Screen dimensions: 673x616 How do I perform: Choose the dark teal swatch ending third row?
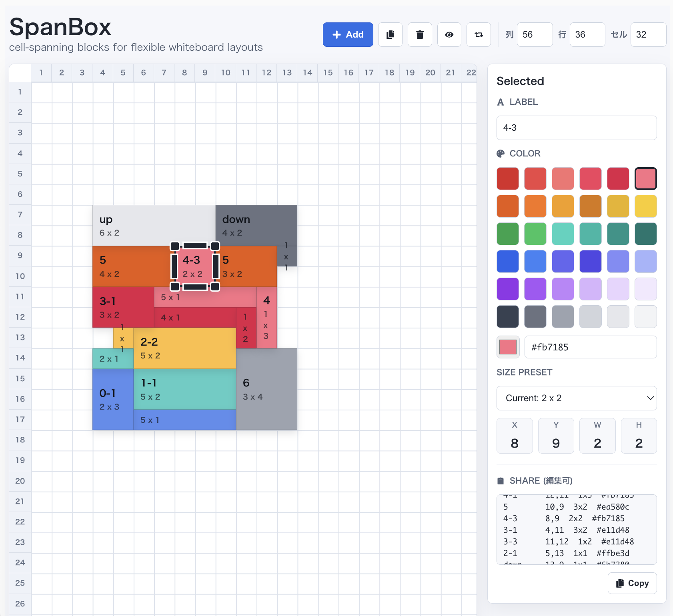(646, 234)
